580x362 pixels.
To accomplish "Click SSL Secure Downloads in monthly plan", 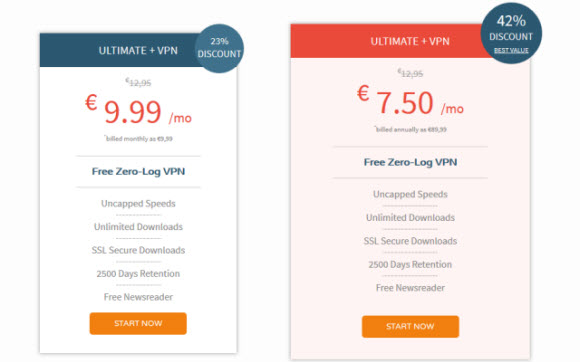I will (138, 250).
